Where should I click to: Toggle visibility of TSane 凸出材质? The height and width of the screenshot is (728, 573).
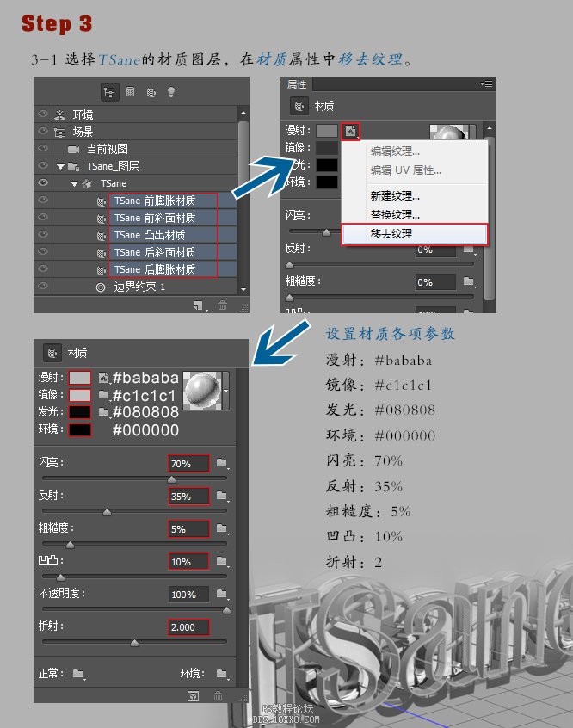(x=43, y=234)
